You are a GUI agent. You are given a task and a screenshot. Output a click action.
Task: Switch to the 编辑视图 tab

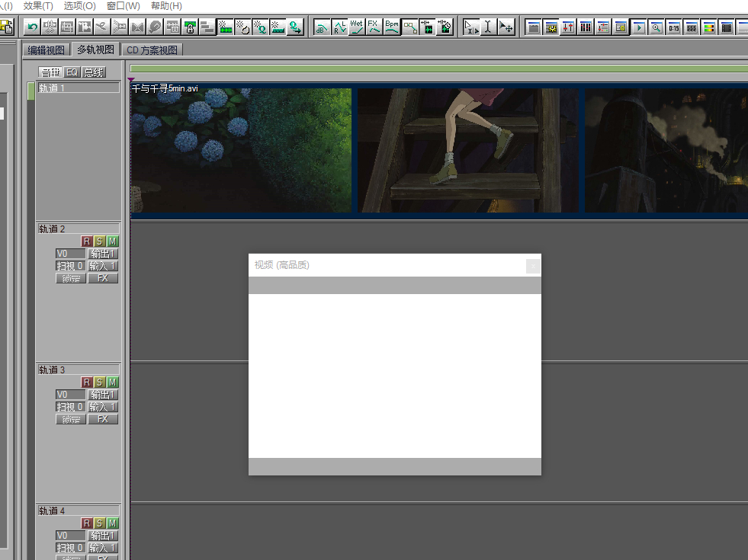(x=46, y=50)
